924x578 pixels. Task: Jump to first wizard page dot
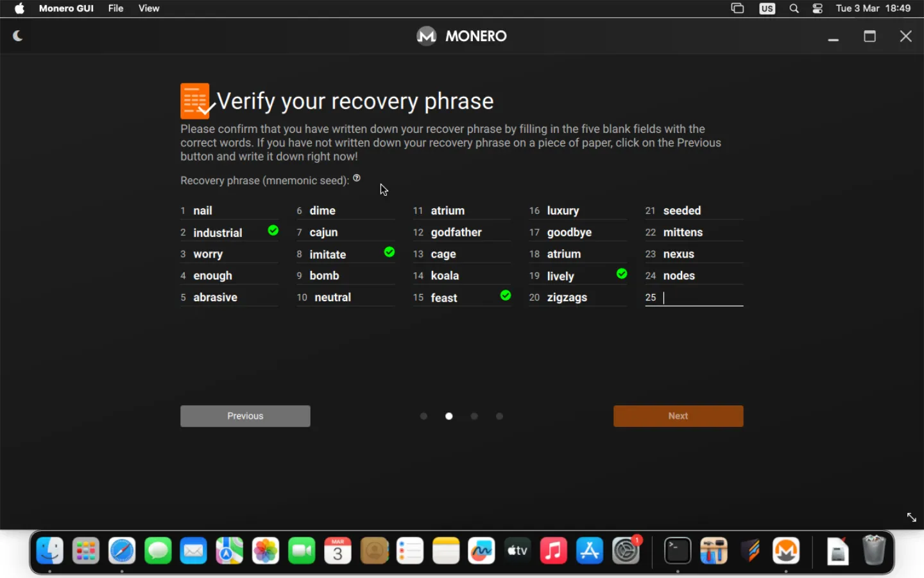pyautogui.click(x=424, y=416)
